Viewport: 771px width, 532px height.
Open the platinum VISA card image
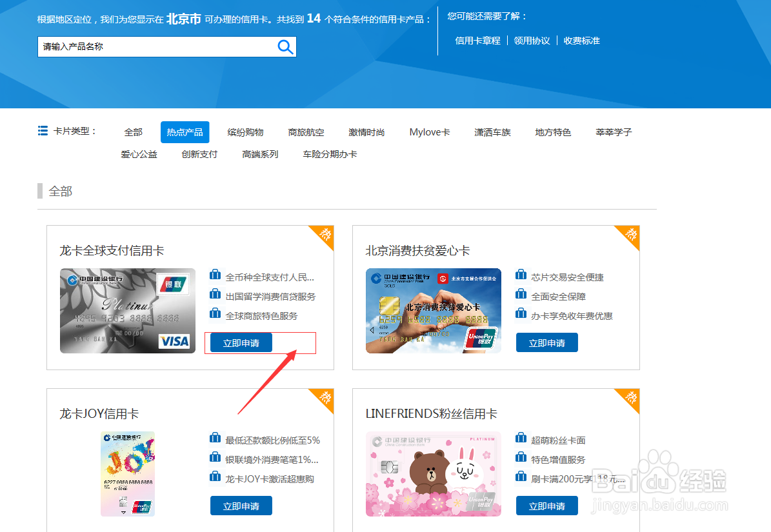128,311
